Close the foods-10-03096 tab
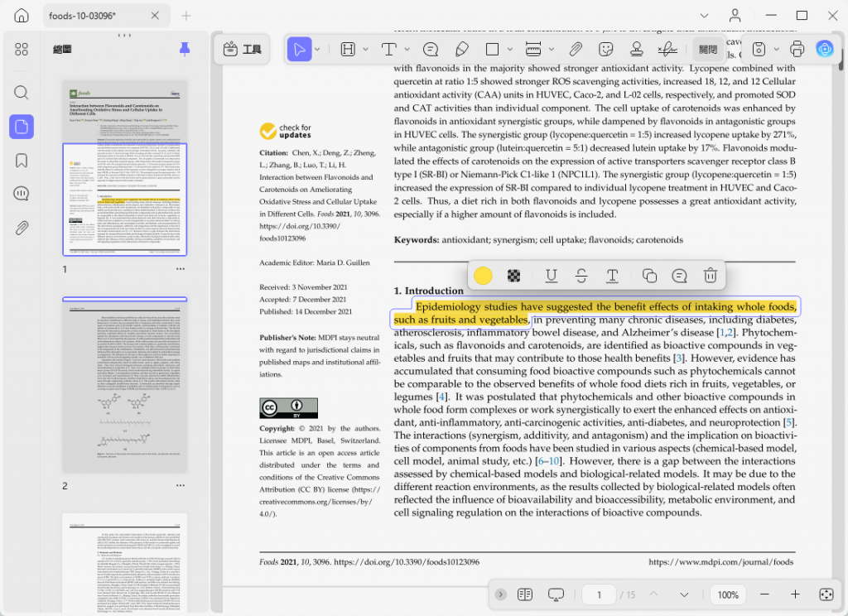Image resolution: width=848 pixels, height=616 pixels. pyautogui.click(x=155, y=16)
